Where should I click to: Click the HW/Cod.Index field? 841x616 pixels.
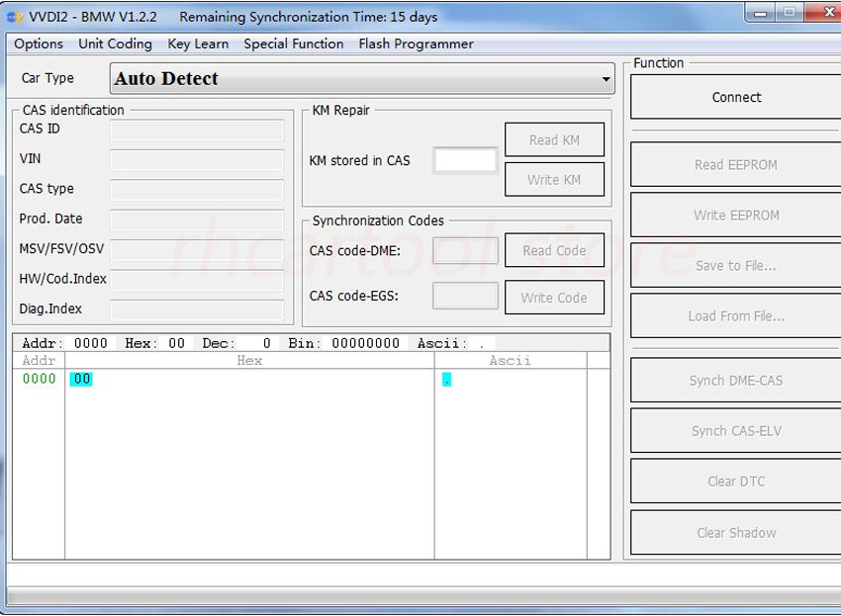[x=197, y=280]
